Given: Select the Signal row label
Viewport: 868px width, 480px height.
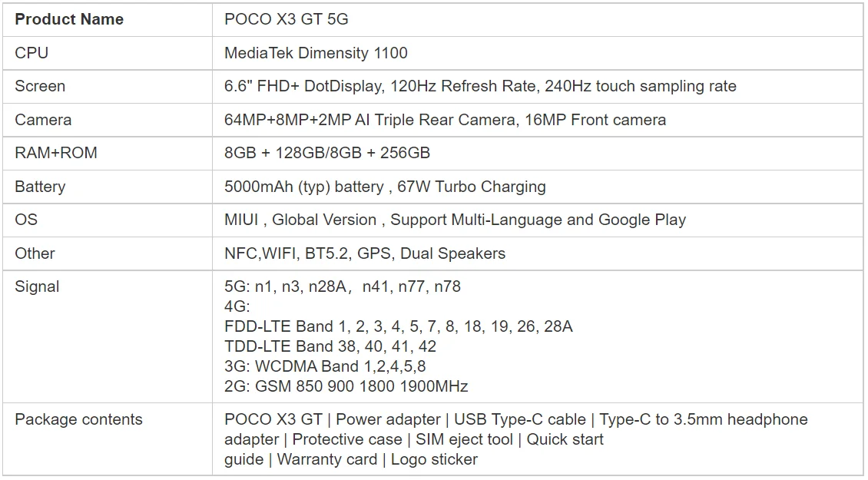Looking at the screenshot, I should [37, 286].
